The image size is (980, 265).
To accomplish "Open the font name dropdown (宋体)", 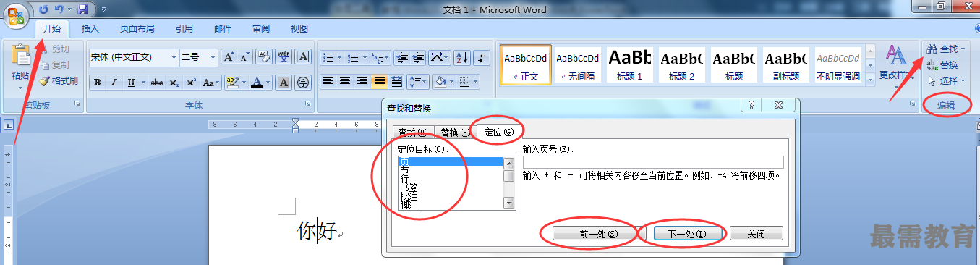I will pos(174,57).
